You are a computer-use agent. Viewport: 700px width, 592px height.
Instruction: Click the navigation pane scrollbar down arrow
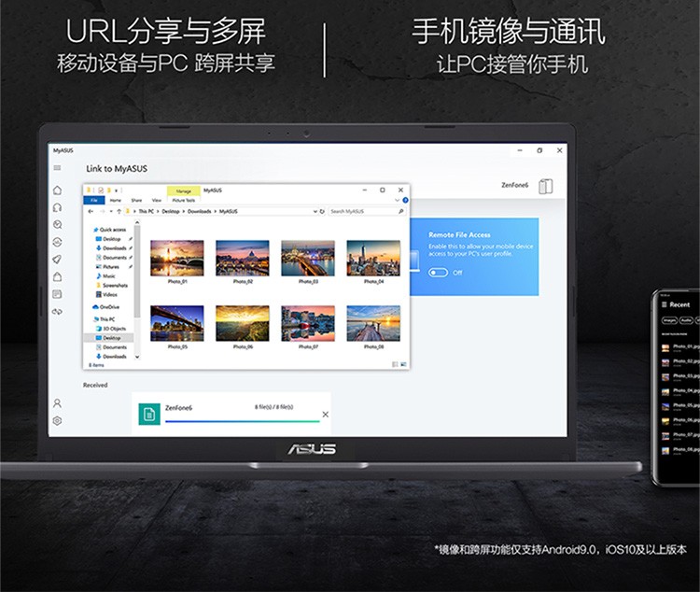(137, 357)
